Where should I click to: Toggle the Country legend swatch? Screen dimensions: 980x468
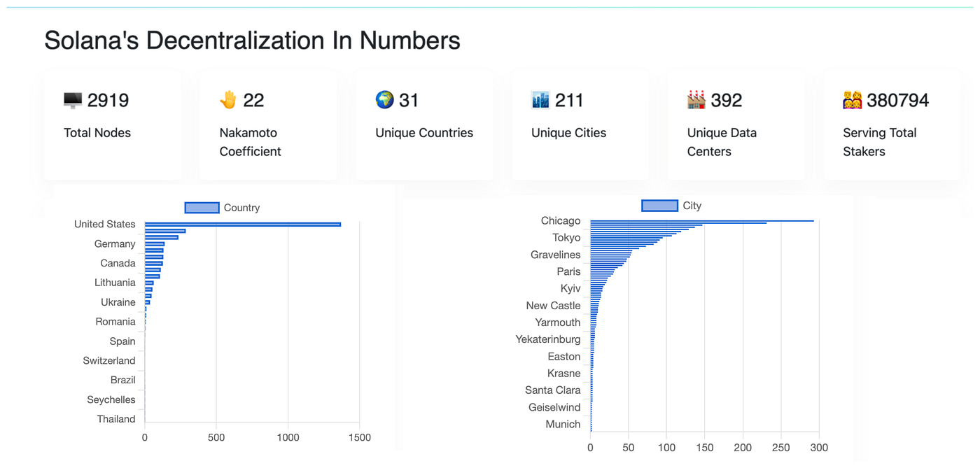click(202, 208)
